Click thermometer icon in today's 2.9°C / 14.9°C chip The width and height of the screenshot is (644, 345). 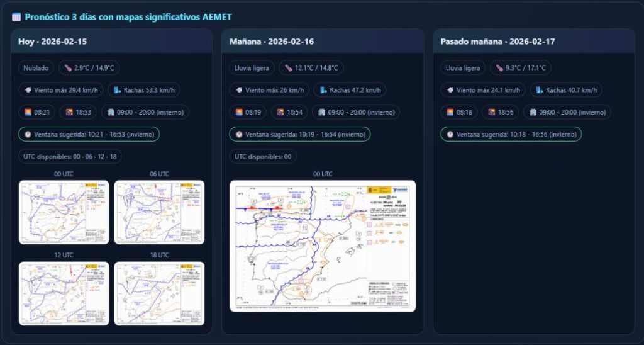(69, 68)
